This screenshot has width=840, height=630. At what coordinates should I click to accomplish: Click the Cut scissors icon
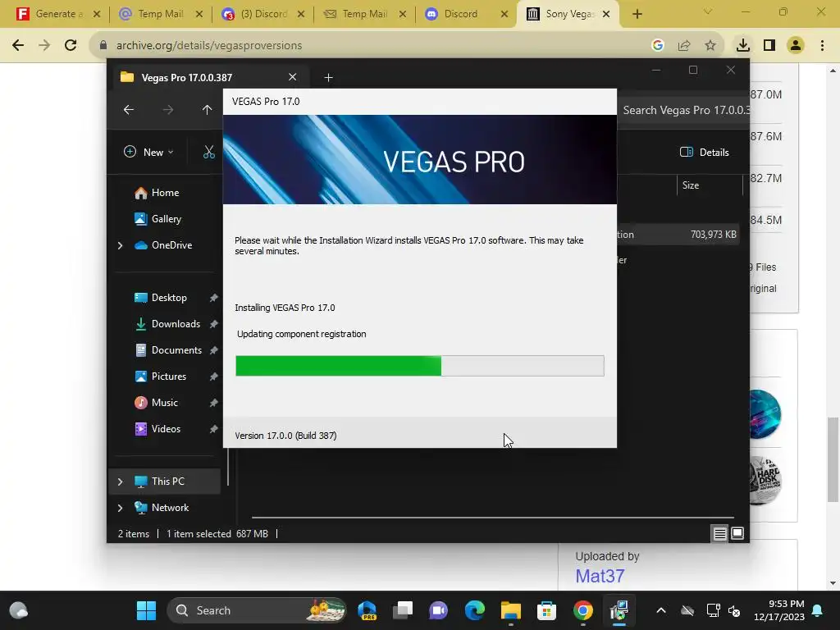point(209,152)
